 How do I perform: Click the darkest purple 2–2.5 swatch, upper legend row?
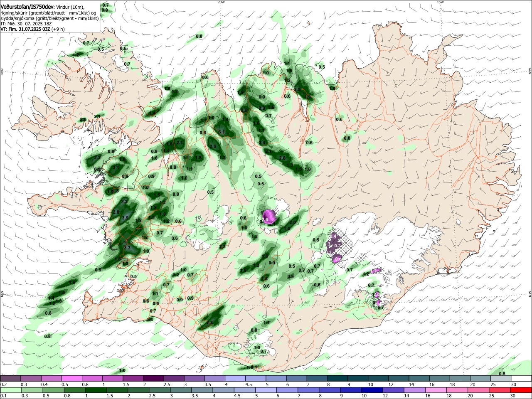[153, 379]
